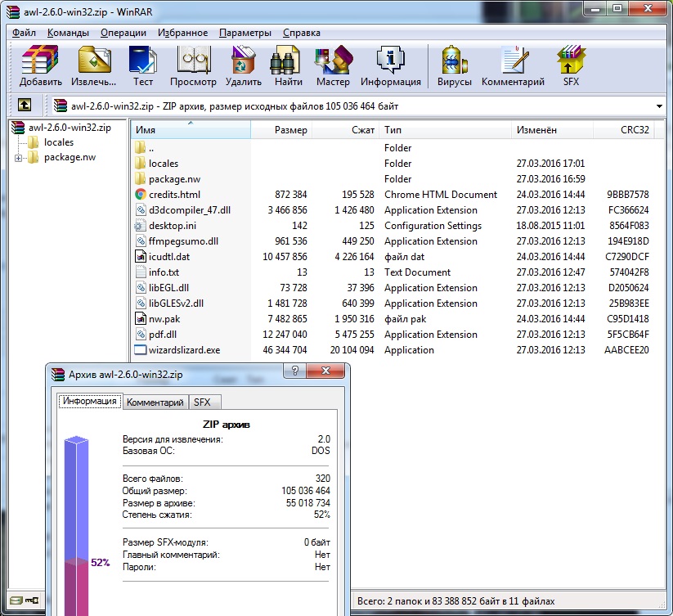Select the credits.html Chrome file icon
The height and width of the screenshot is (616, 673).
140,195
